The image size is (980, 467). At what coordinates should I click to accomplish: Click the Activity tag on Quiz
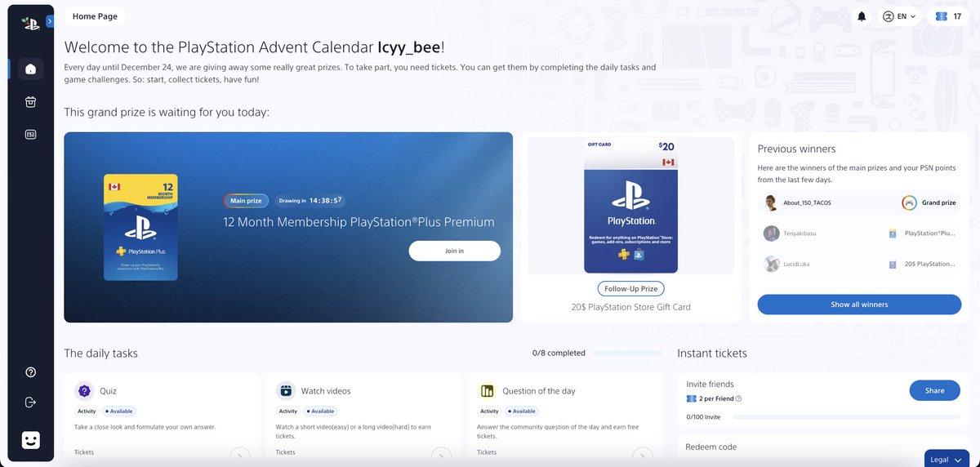(x=87, y=411)
